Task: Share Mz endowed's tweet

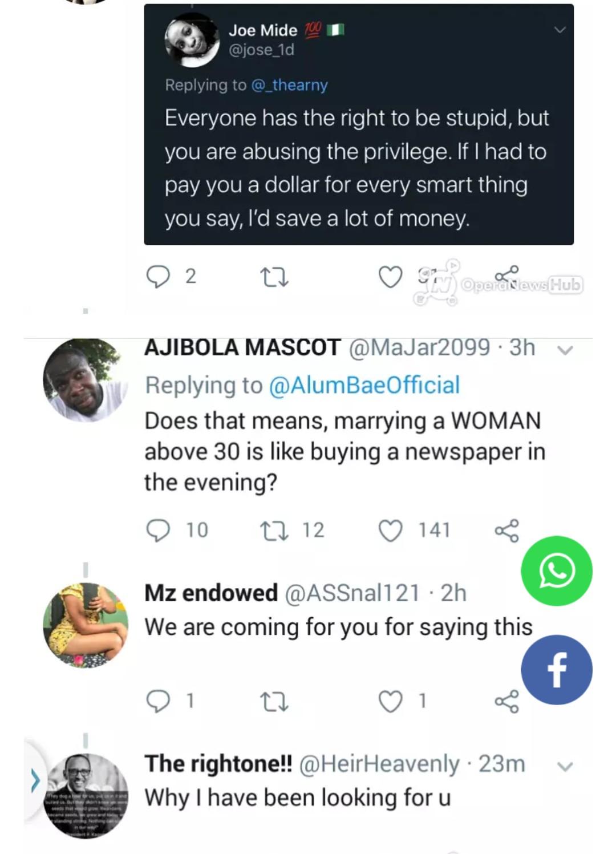Action: 506,701
